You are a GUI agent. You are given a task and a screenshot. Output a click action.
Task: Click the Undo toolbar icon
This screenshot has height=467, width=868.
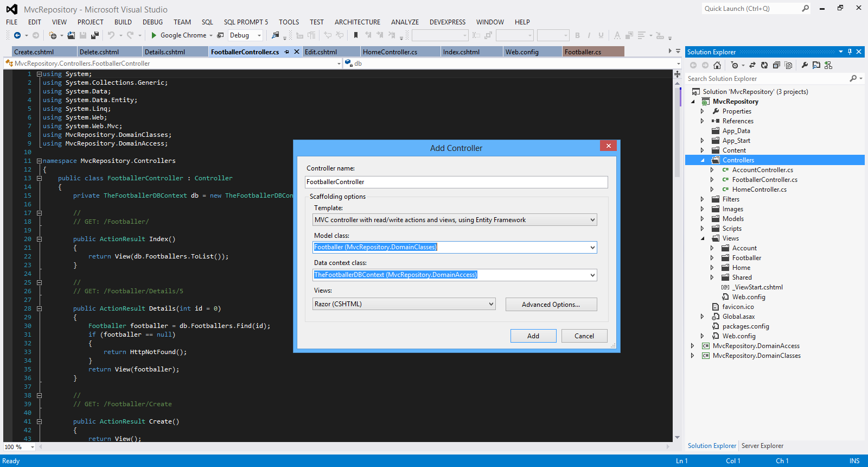(111, 35)
